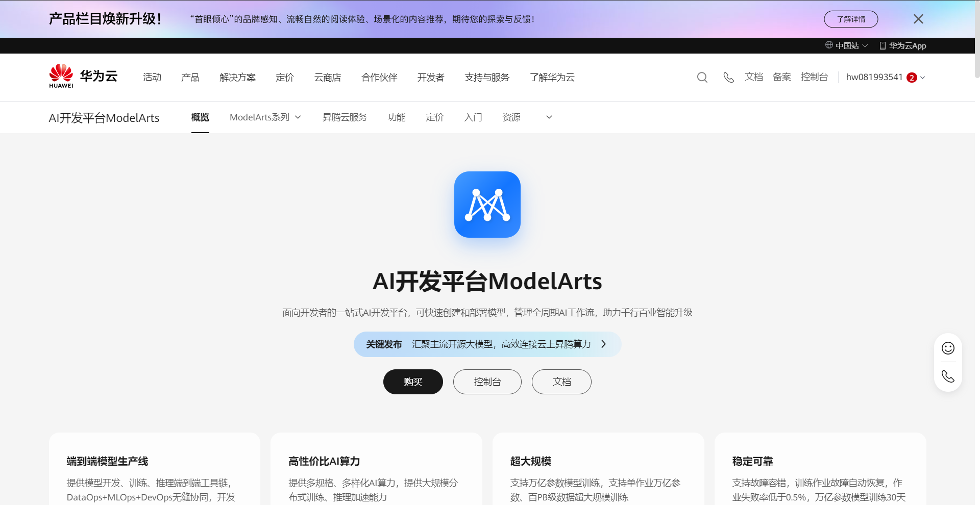Open the 端到端模型生产线 card
The width and height of the screenshot is (980, 505).
pos(155,469)
